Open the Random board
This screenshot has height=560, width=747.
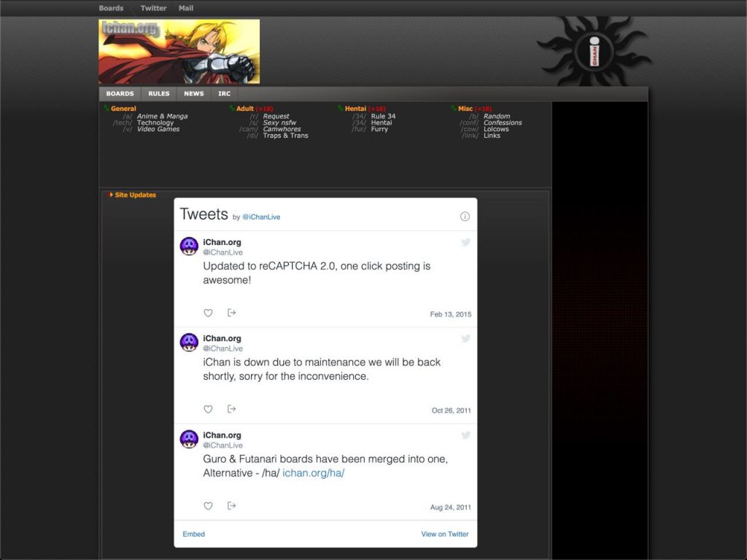[x=497, y=116]
